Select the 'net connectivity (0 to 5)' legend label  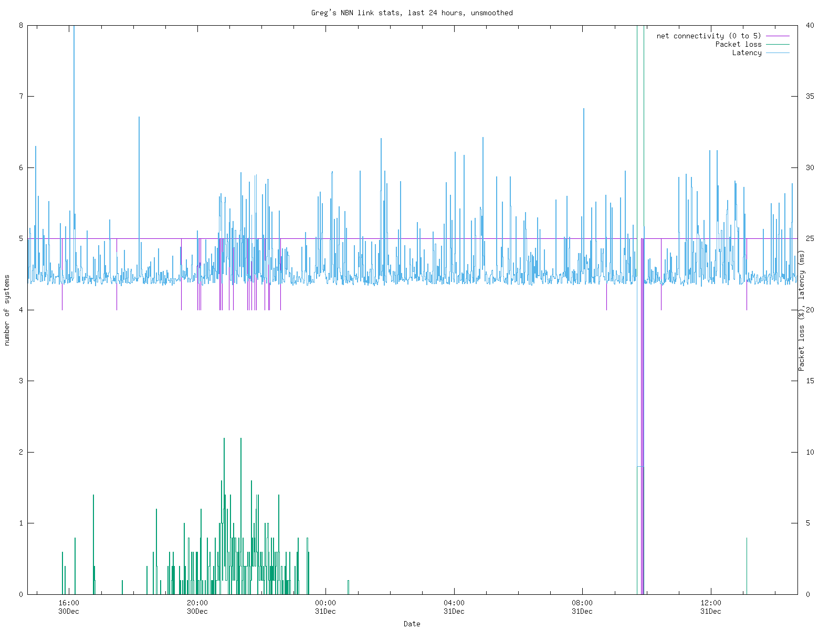[708, 36]
